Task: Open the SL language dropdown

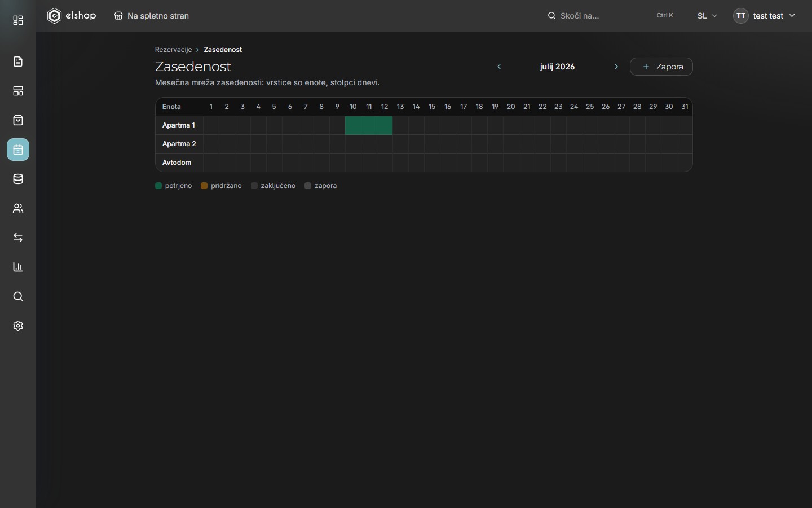Action: (x=707, y=16)
